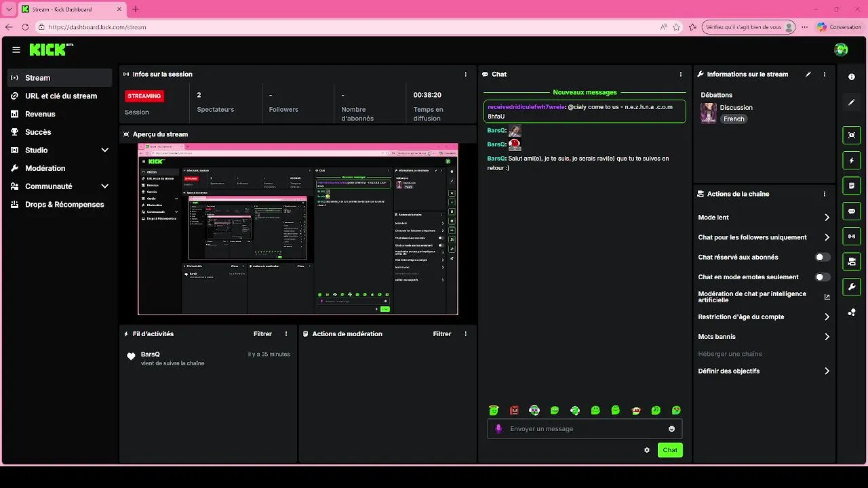Image resolution: width=868 pixels, height=488 pixels.
Task: Click receivedridiculefwh7wreie username in chat
Action: (526, 107)
